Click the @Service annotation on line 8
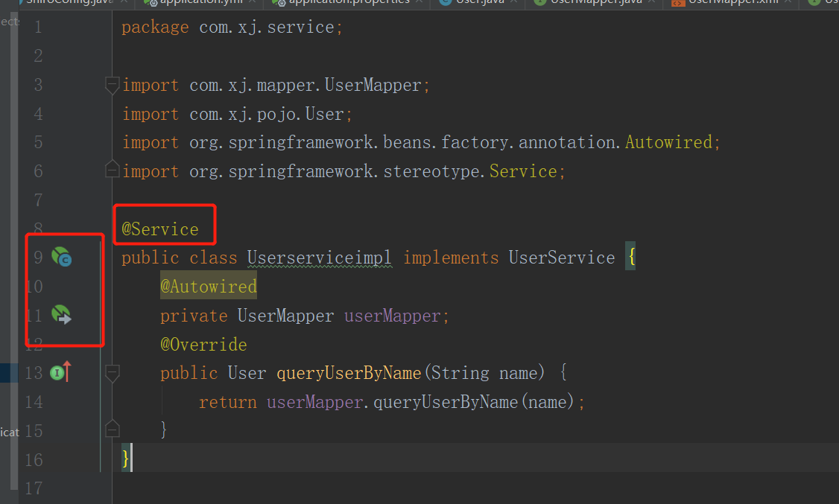Image resolution: width=839 pixels, height=504 pixels. tap(160, 229)
